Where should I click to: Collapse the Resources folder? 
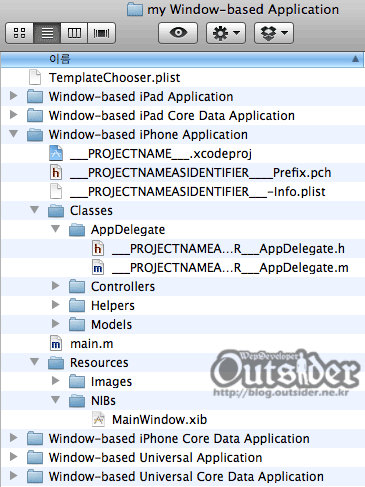coord(35,362)
